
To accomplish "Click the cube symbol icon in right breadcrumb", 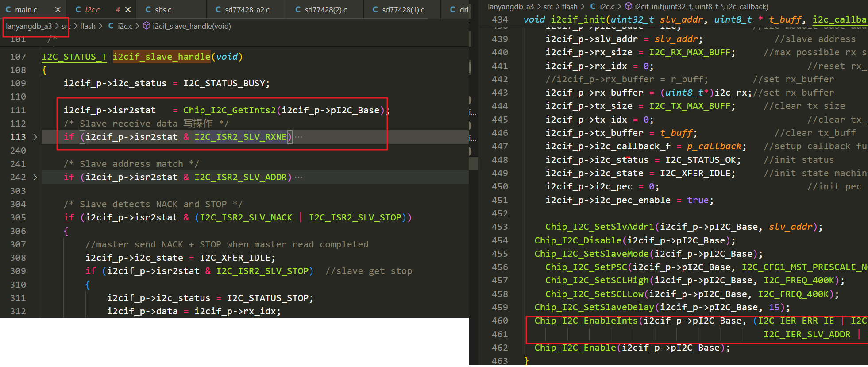I will [x=629, y=7].
